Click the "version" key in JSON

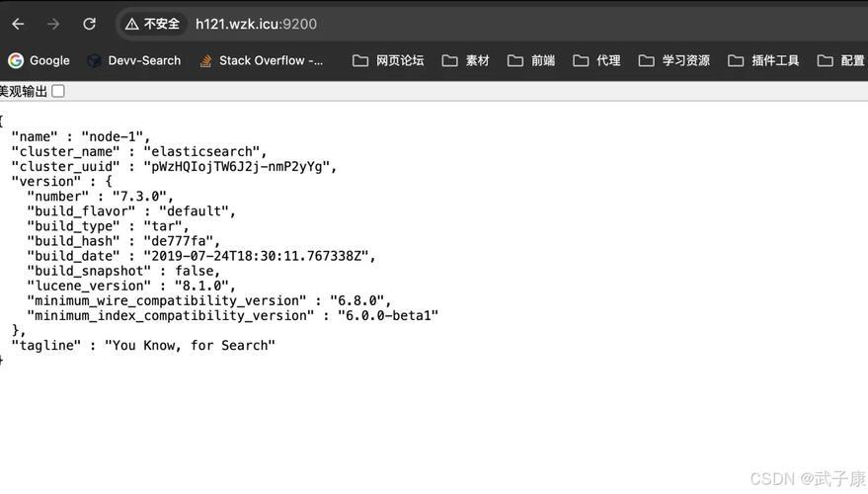coord(46,182)
